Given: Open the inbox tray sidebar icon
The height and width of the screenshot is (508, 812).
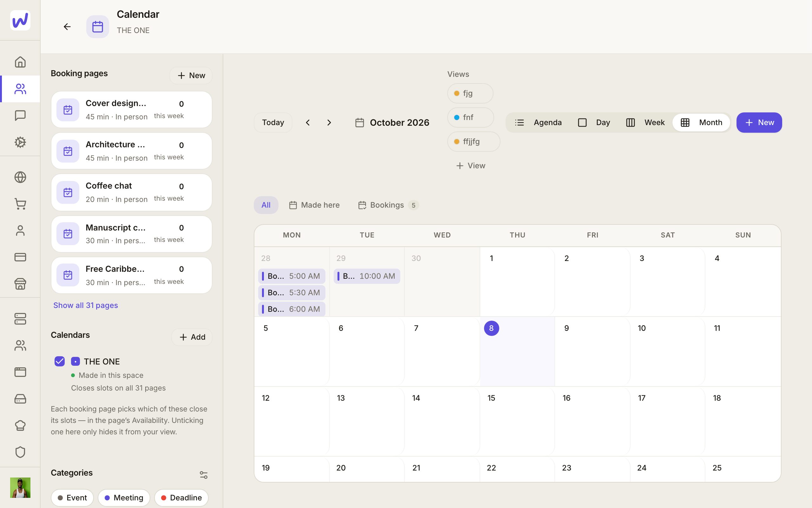Looking at the screenshot, I should (x=20, y=399).
